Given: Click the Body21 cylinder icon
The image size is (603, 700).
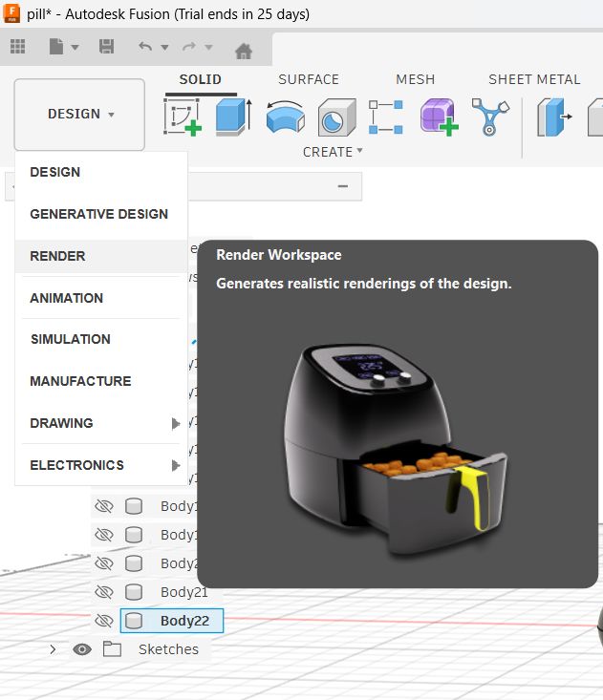Looking at the screenshot, I should click(x=134, y=592).
